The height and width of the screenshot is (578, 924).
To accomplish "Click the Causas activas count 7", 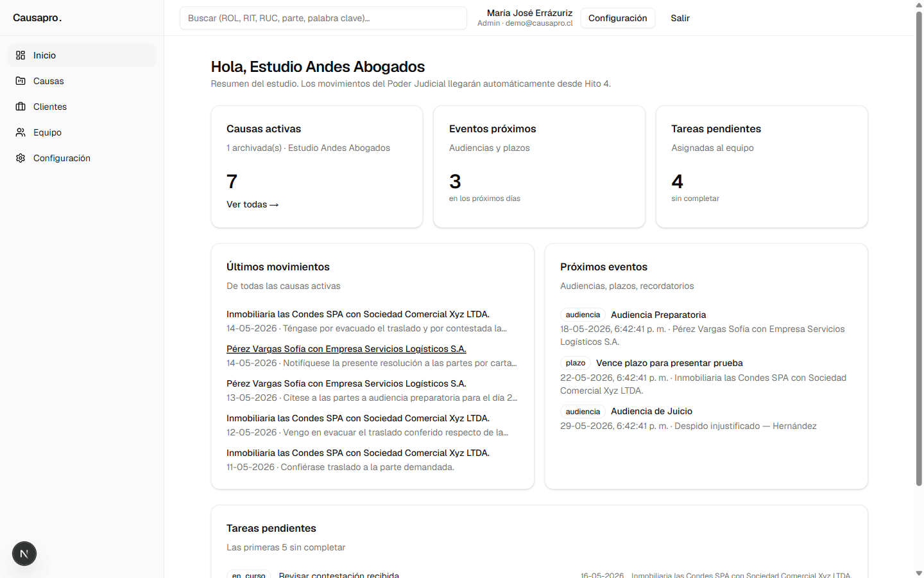I will click(232, 181).
